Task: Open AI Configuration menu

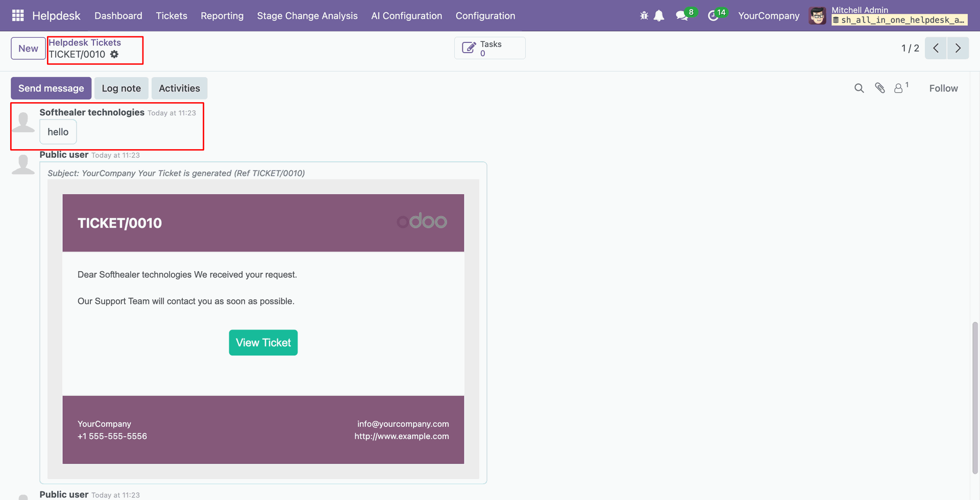Action: [x=407, y=16]
